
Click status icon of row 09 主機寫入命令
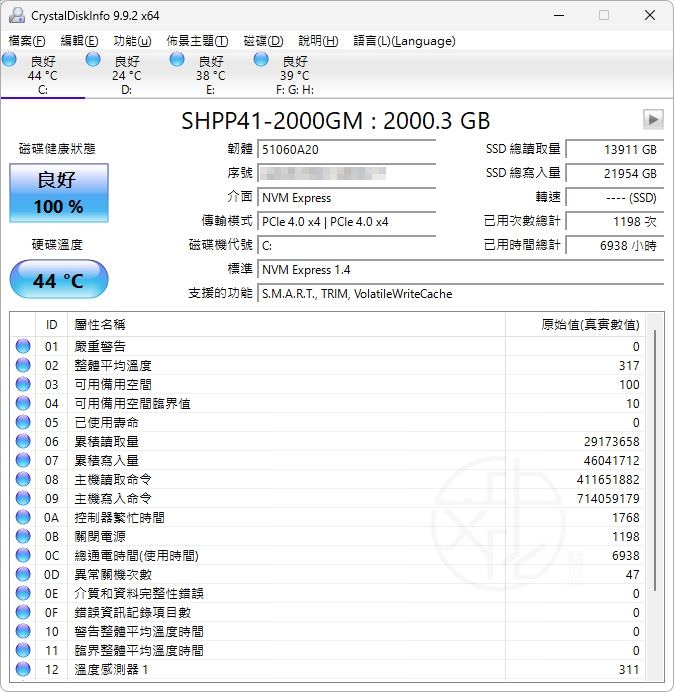(23, 498)
